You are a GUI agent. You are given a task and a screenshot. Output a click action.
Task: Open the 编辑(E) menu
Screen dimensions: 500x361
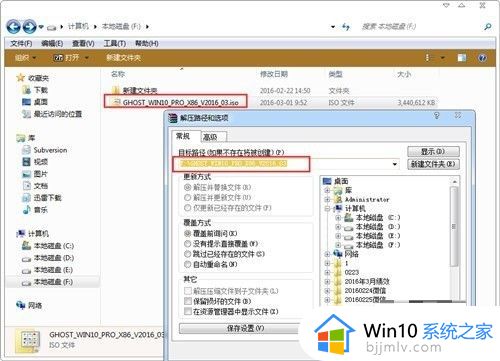(x=52, y=44)
